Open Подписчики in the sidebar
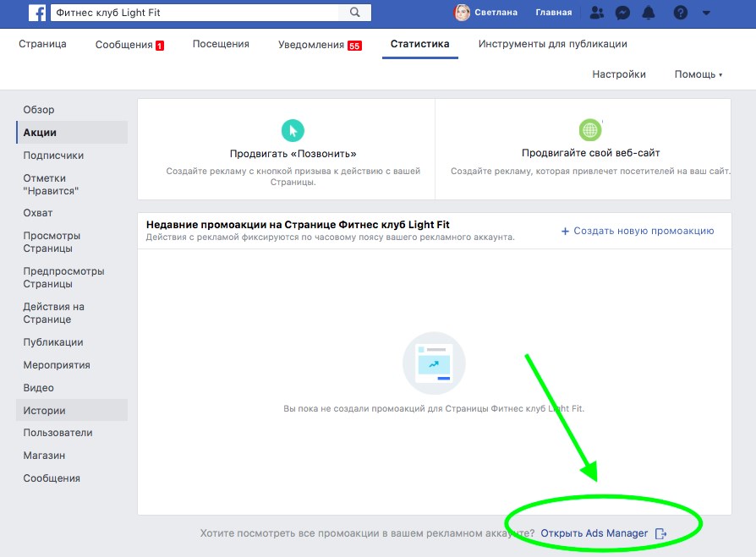Viewport: 756px width, 557px height. (53, 156)
